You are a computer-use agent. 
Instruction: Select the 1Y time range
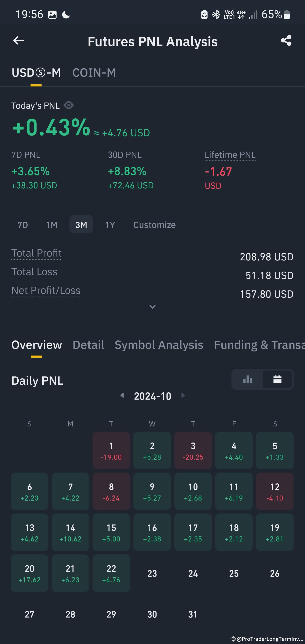coord(110,225)
